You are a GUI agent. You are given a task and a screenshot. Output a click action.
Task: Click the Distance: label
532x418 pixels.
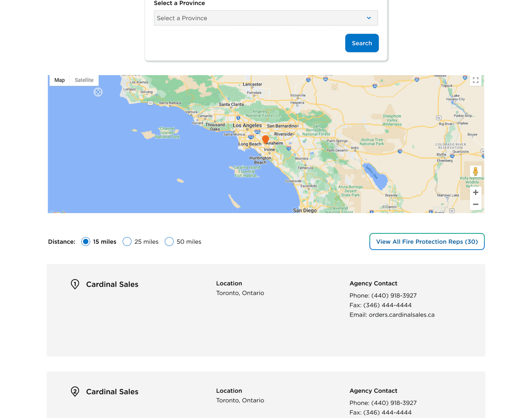click(62, 241)
